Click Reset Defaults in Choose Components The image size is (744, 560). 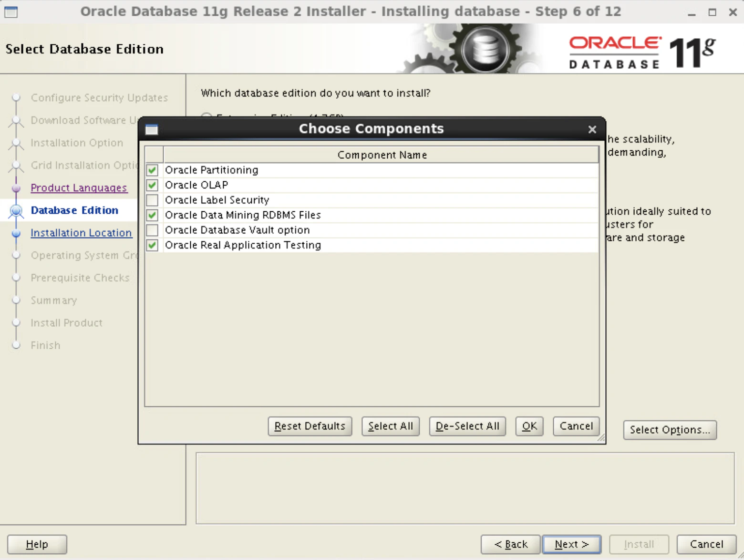tap(310, 426)
